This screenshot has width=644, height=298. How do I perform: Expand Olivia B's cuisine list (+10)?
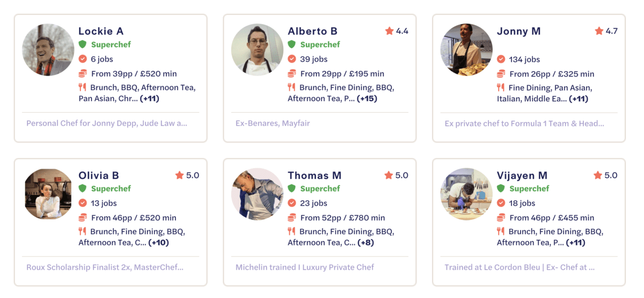[159, 243]
